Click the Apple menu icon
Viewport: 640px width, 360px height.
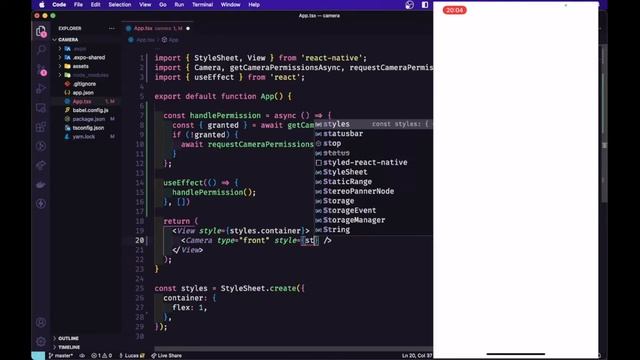point(42,5)
